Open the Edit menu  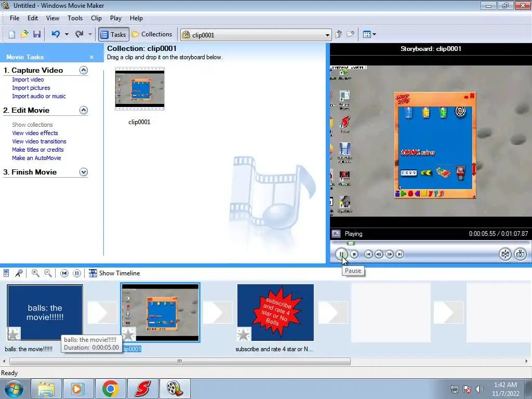pos(33,18)
